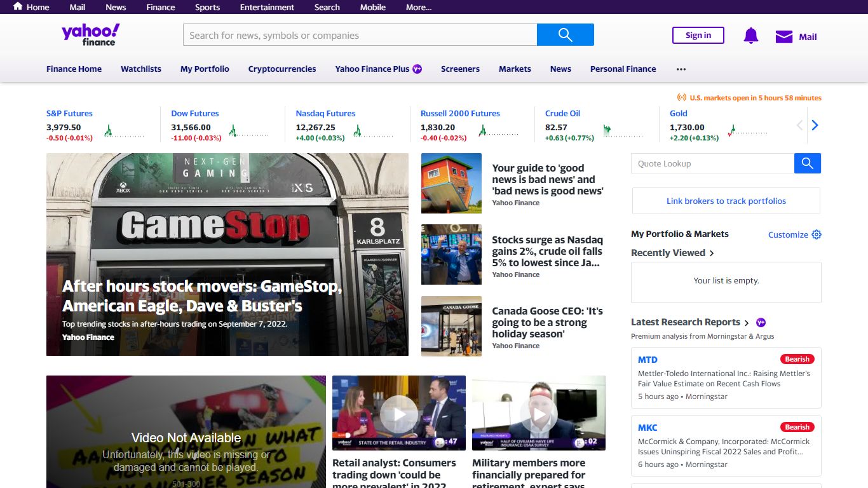Click the plus badge beside Latest Research Reports

point(761,322)
